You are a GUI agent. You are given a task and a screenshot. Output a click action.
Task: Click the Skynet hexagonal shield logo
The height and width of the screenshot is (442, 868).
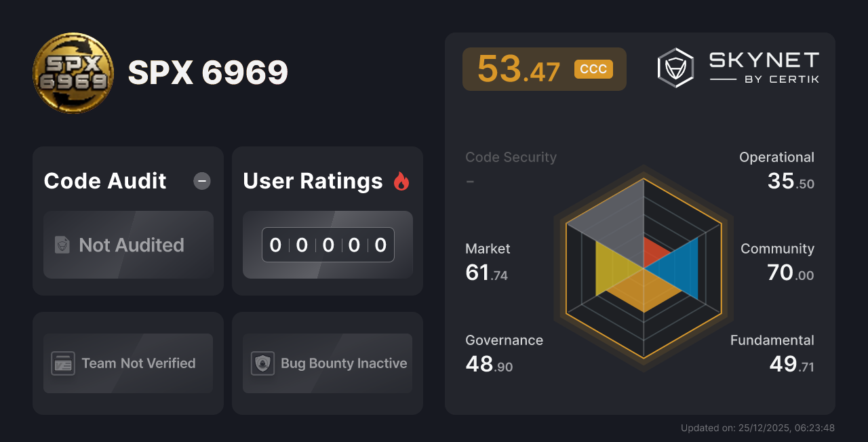coord(674,67)
